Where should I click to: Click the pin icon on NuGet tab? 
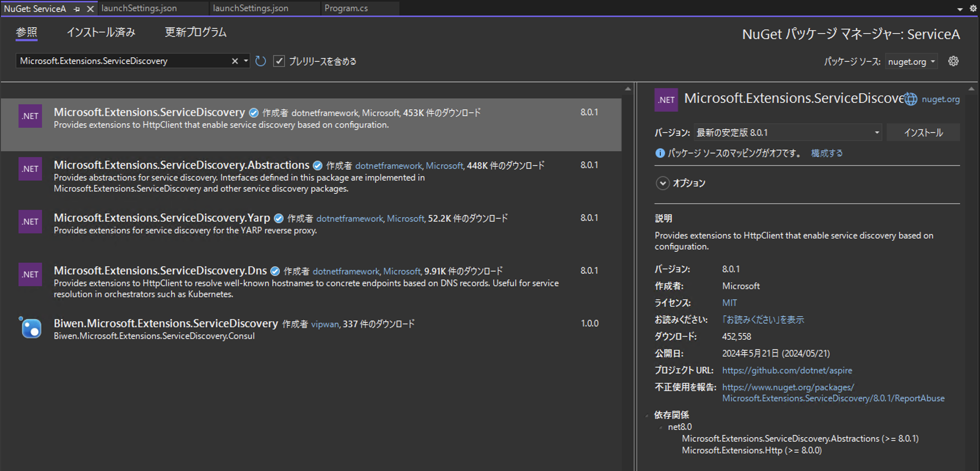click(77, 9)
